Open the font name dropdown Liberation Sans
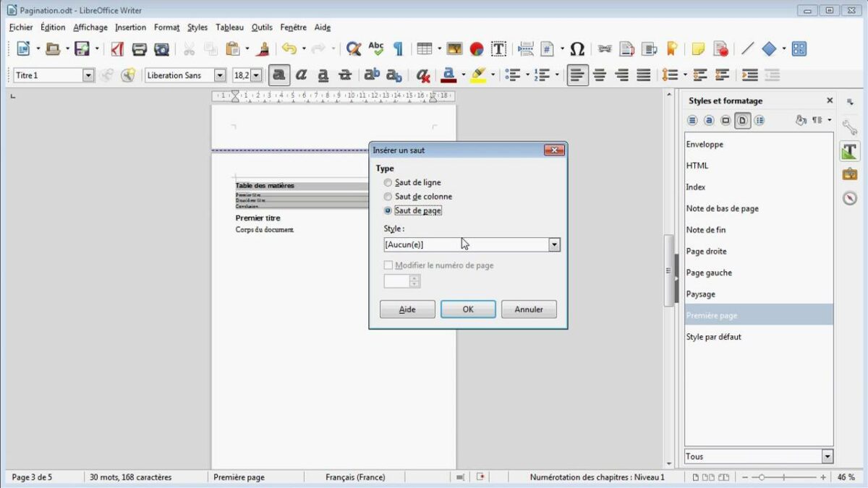Screen dimensions: 868x488 pos(220,75)
